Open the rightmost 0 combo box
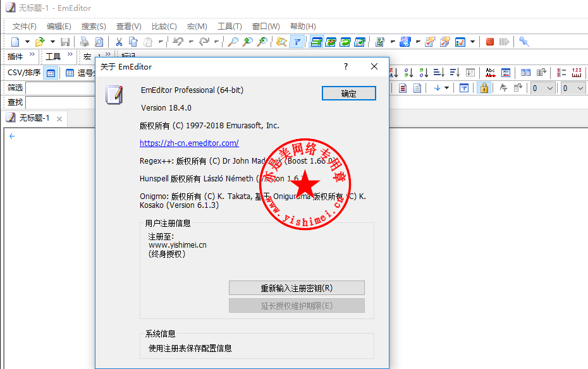The width and height of the screenshot is (588, 369). [x=574, y=88]
